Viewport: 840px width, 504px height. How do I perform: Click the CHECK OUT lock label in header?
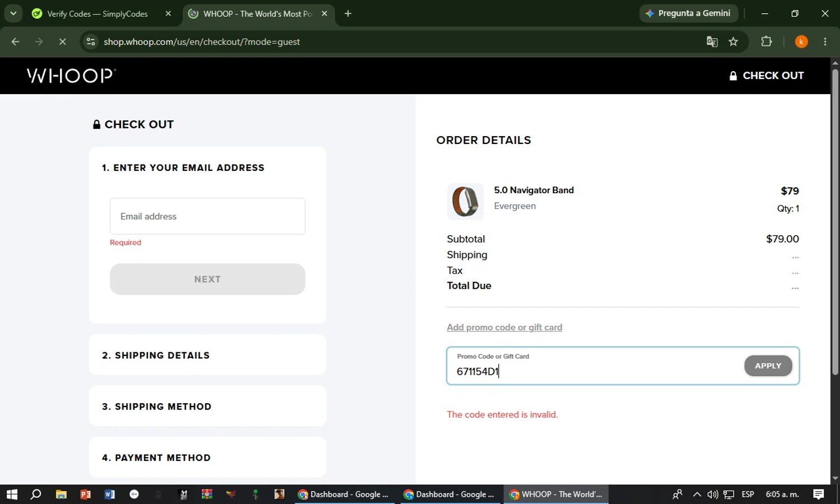[x=766, y=76]
